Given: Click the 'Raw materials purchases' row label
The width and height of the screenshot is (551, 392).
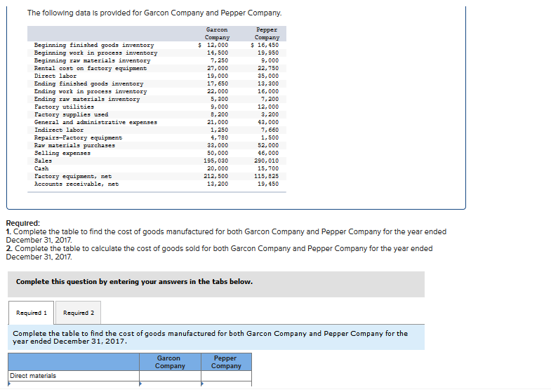Looking at the screenshot, I should [74, 146].
